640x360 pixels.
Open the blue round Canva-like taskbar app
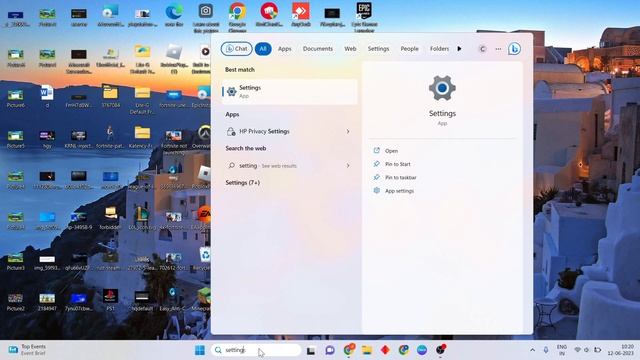[422, 350]
